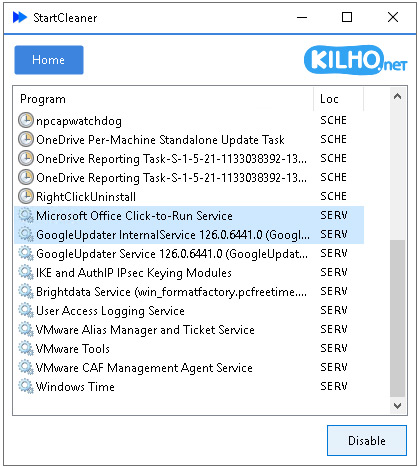This screenshot has width=419, height=467.
Task: Click gear icon of GoogleUpdater InternalService
Action: click(26, 234)
